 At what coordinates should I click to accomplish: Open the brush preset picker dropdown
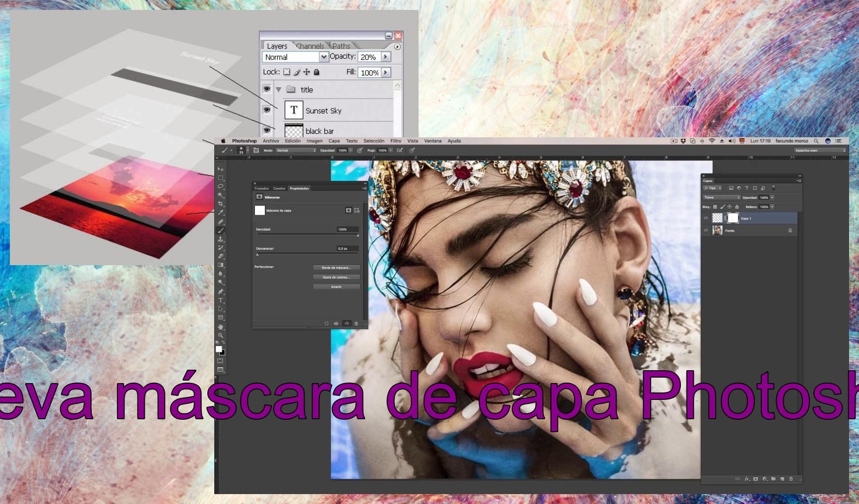pyautogui.click(x=247, y=150)
